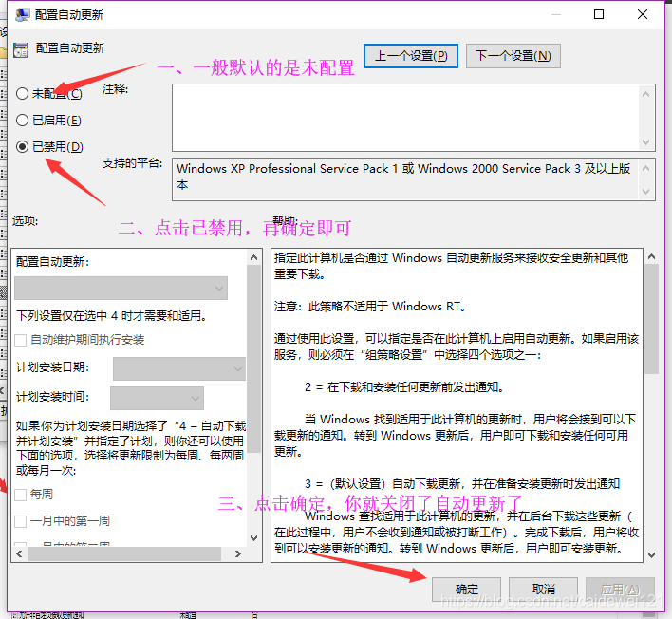
Task: Click supported platform box scroll-down arrow
Action: coord(645,192)
